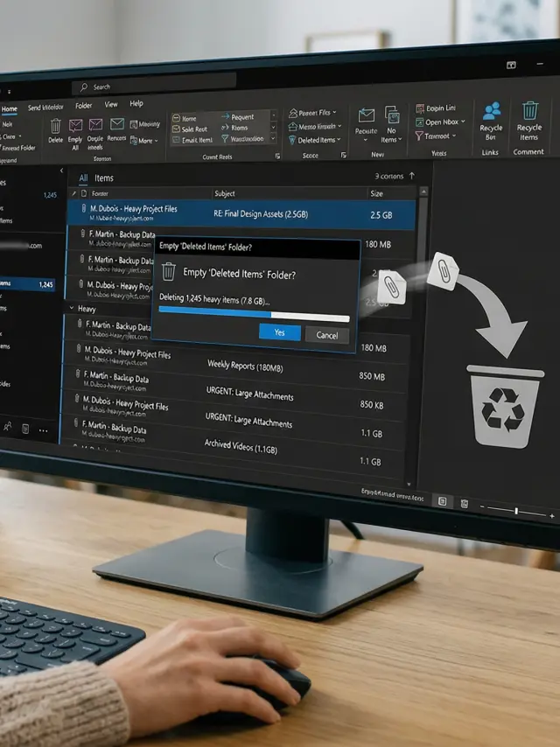
Task: Collapse the Heavy group header
Action: point(72,309)
